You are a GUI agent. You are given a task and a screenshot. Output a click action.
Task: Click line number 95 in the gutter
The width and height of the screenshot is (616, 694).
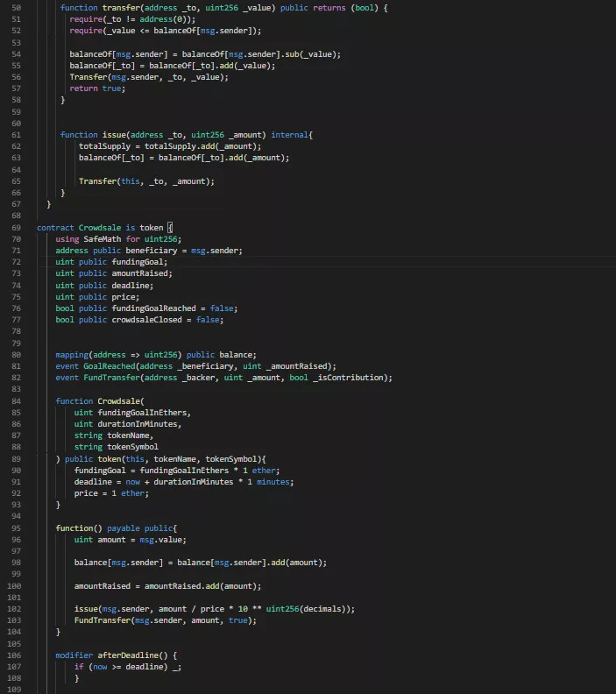pos(16,528)
